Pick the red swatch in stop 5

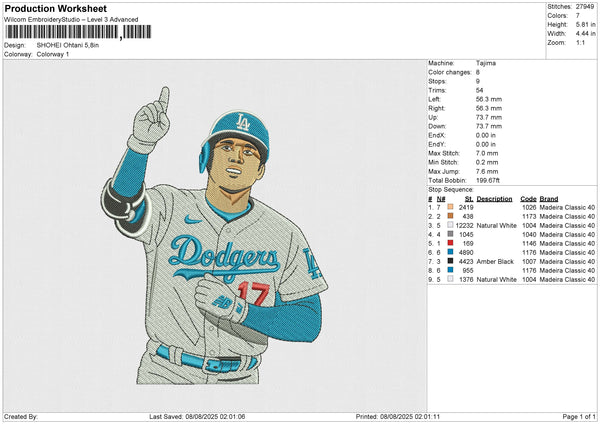(x=448, y=243)
